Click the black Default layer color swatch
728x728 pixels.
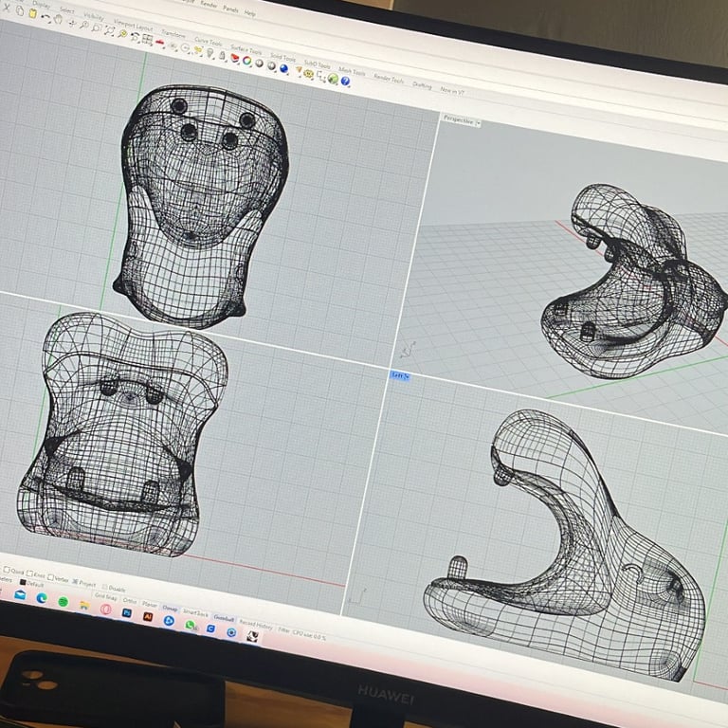point(23,582)
